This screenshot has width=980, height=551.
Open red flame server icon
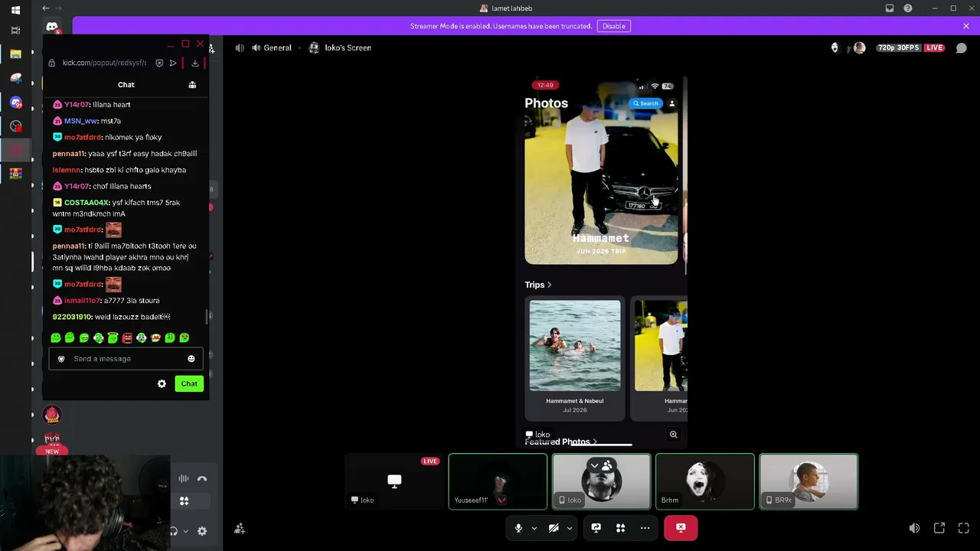click(52, 415)
